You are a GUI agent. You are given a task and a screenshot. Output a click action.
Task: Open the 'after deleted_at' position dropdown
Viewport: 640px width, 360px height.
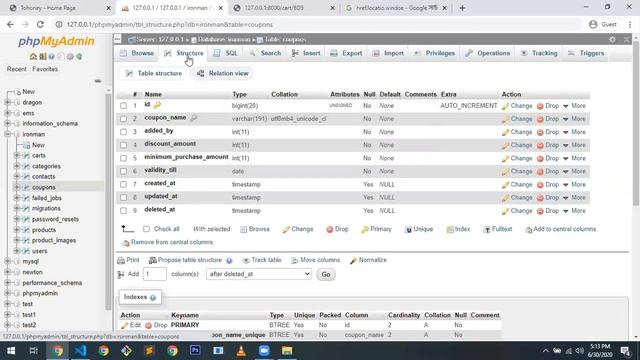tap(259, 274)
